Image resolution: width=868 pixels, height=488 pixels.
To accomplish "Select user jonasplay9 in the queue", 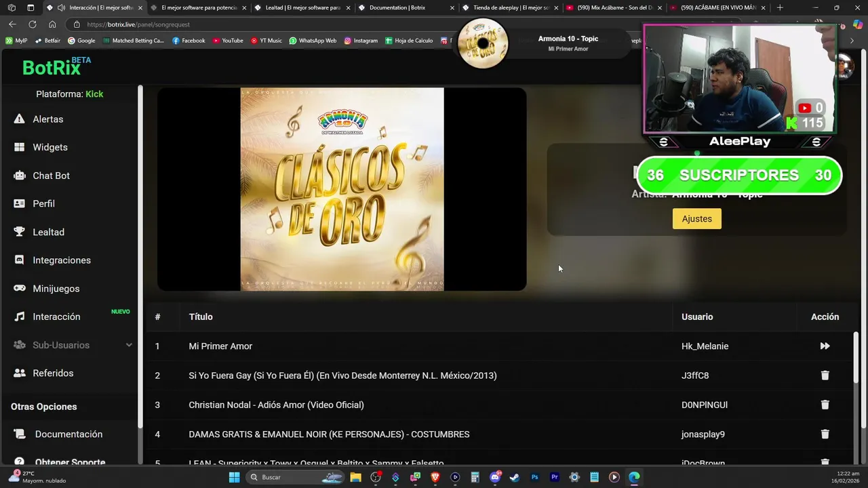I will pos(703,434).
